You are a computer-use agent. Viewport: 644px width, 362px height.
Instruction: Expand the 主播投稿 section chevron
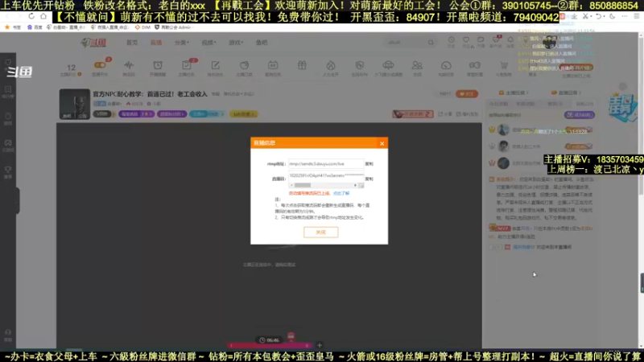(527, 93)
